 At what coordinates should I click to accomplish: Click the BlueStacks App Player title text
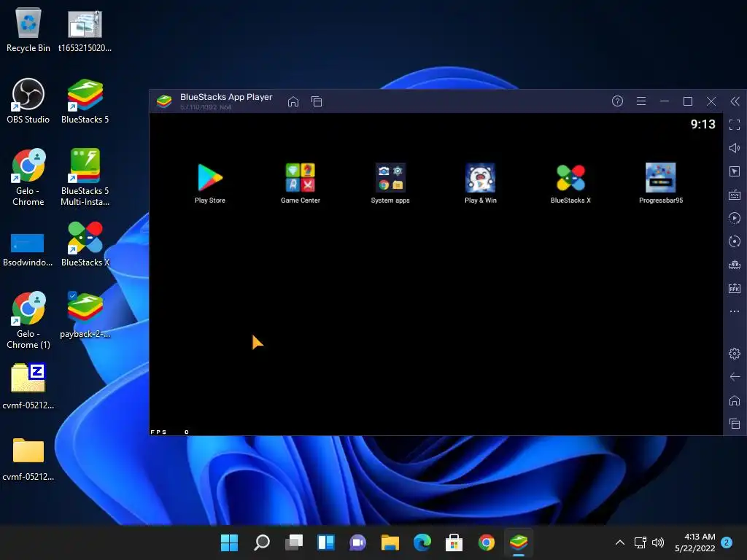226,97
